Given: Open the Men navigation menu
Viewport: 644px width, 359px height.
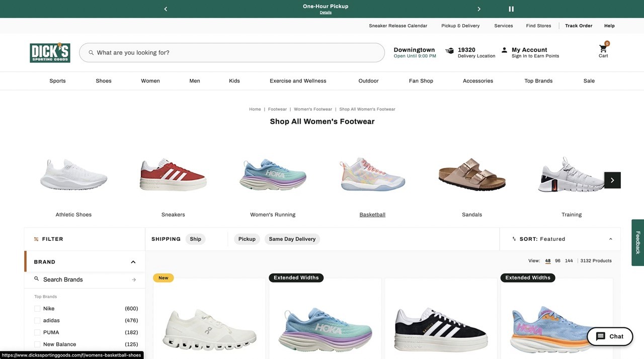Looking at the screenshot, I should (x=195, y=81).
